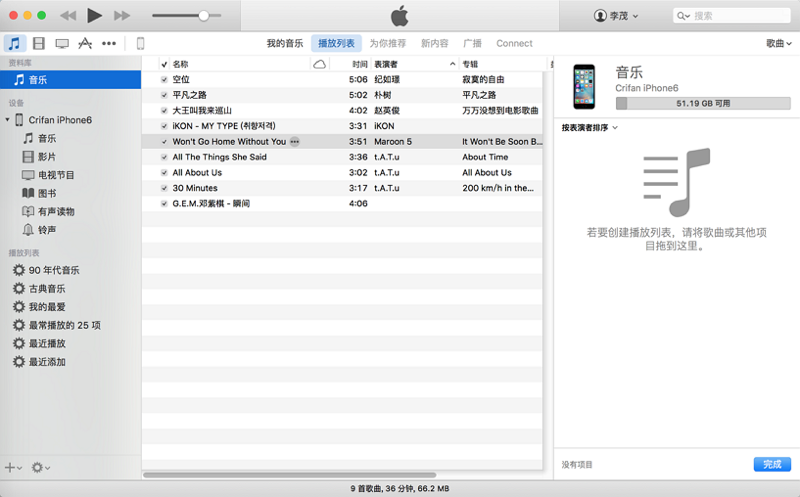Open the 李茂 account menu
Viewport: 800px width, 497px height.
pos(616,16)
